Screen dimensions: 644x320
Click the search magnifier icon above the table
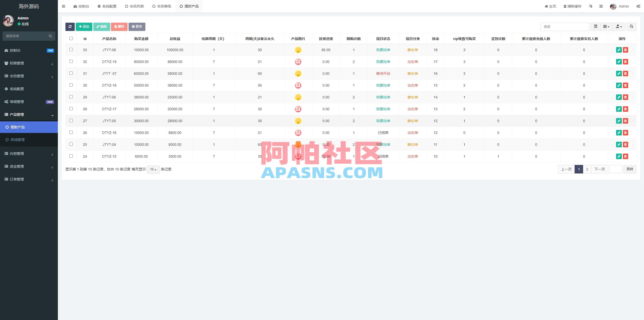coord(631,27)
